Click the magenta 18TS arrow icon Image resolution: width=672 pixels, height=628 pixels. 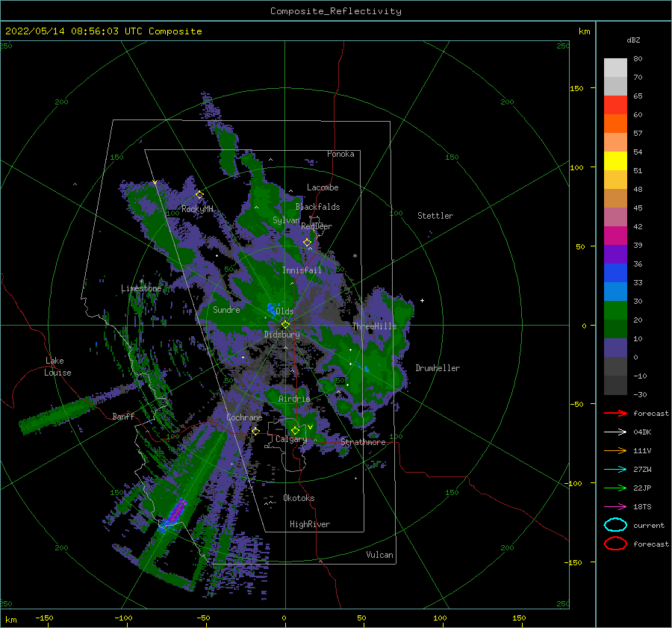tap(615, 507)
